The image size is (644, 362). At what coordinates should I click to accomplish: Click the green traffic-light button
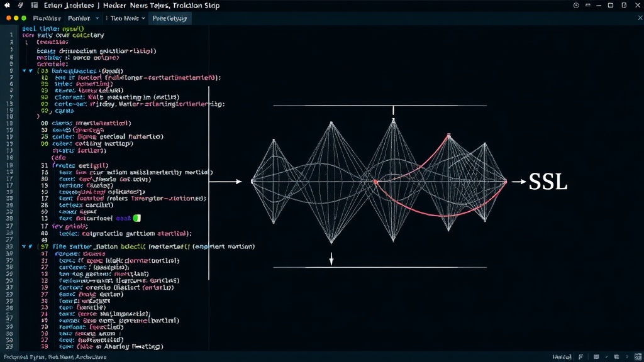coord(24,18)
